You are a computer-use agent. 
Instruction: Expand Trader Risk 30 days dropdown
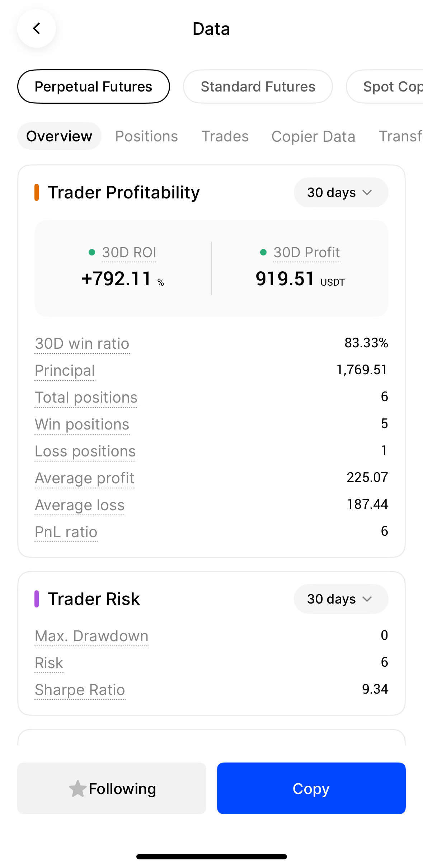coord(340,599)
